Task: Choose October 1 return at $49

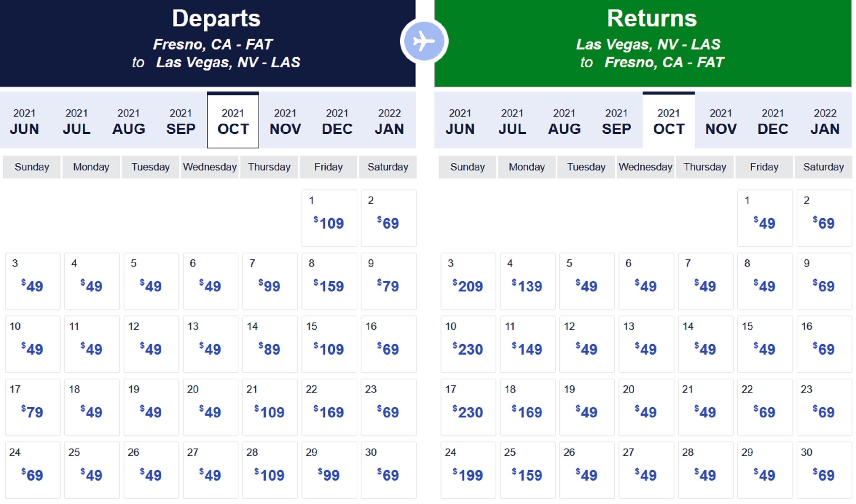Action: [765, 218]
